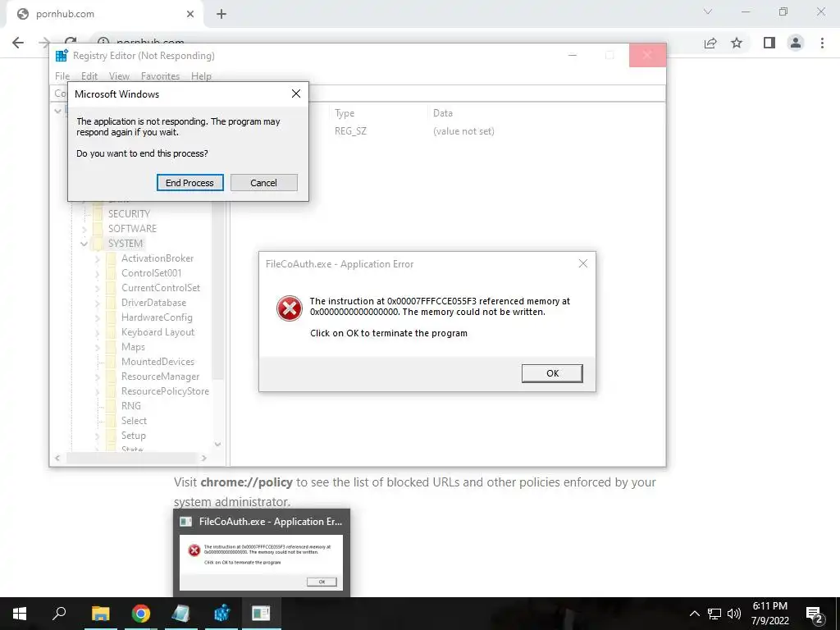Click the REG_SZ value entry
Viewport: 840px width, 630px height.
[350, 131]
